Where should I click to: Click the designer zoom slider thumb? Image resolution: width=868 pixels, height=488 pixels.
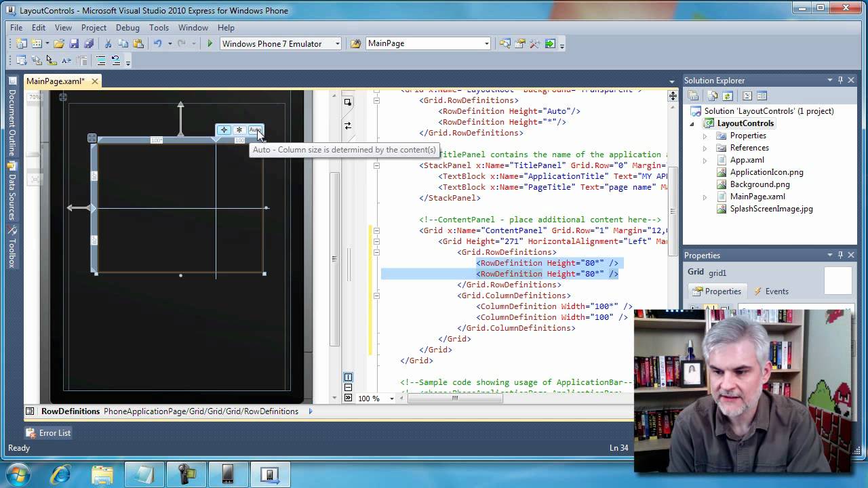point(33,155)
